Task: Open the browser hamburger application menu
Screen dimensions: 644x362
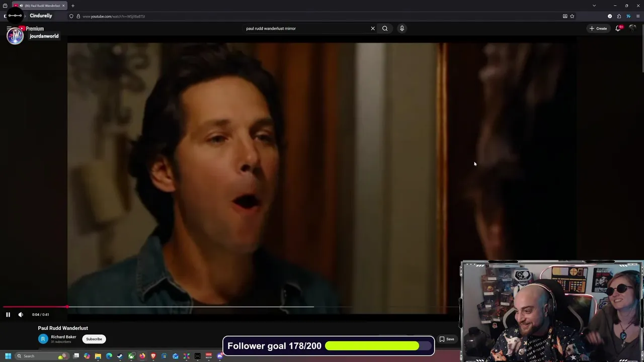Action: [x=638, y=16]
